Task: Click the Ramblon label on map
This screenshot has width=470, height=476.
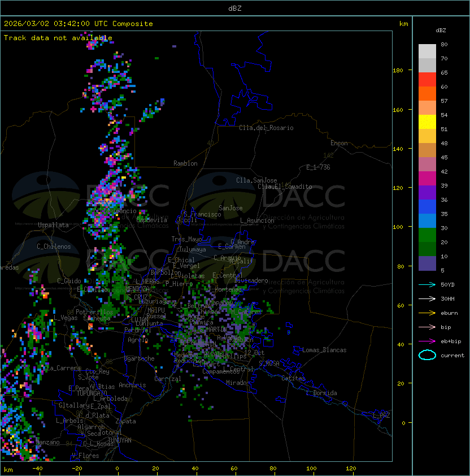Action: (x=185, y=163)
